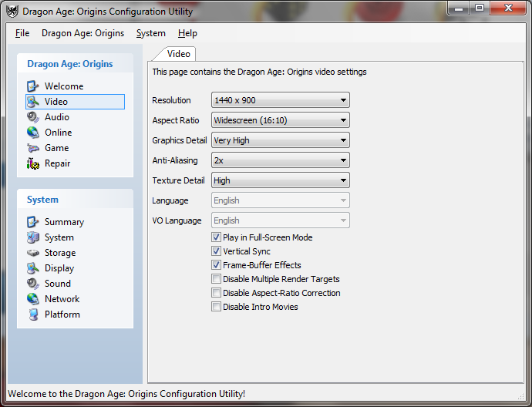Click the System computer icon in the sidebar

33,237
